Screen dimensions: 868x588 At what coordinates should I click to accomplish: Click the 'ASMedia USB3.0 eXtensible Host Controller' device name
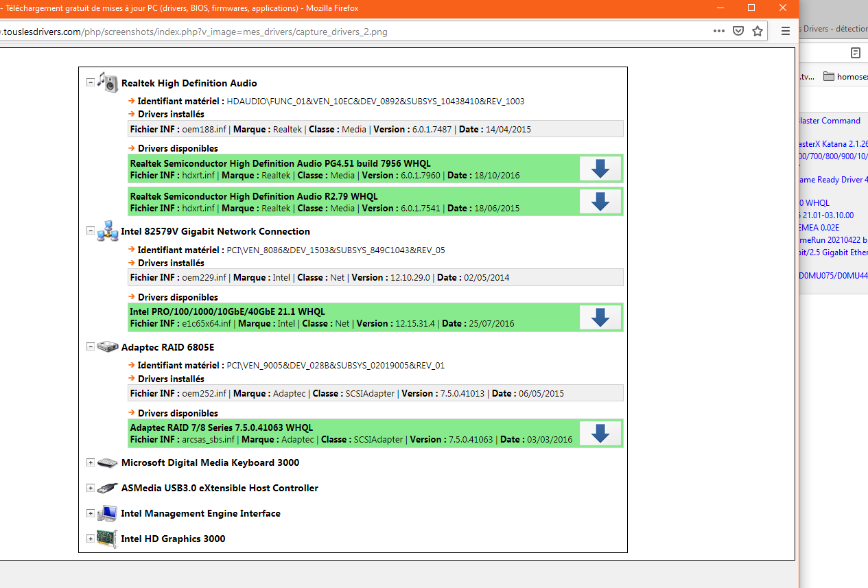click(x=220, y=489)
